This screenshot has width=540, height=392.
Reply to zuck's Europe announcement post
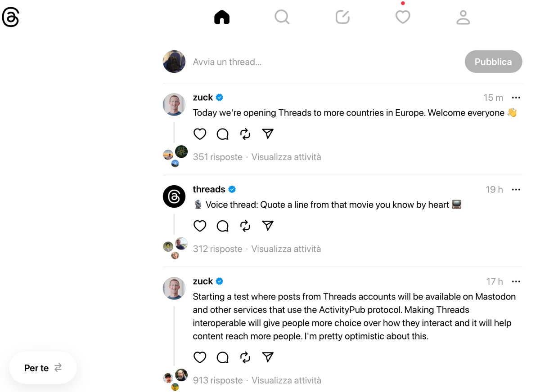pos(223,134)
